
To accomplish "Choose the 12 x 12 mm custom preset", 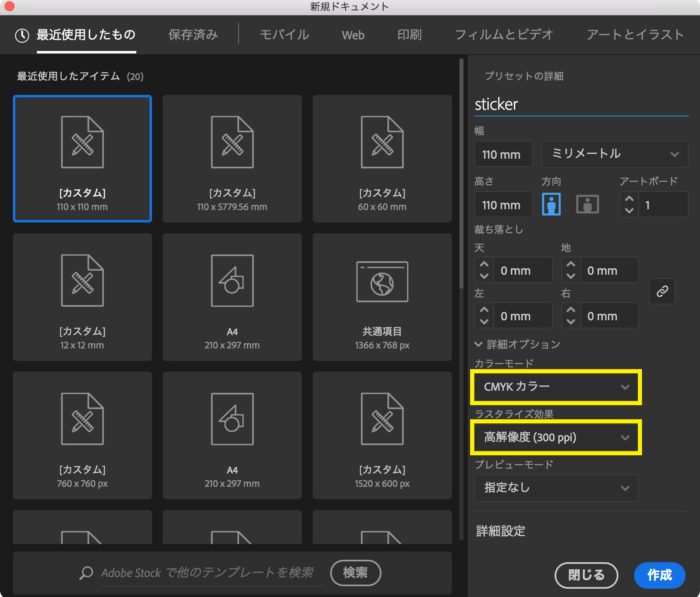I will (82, 297).
